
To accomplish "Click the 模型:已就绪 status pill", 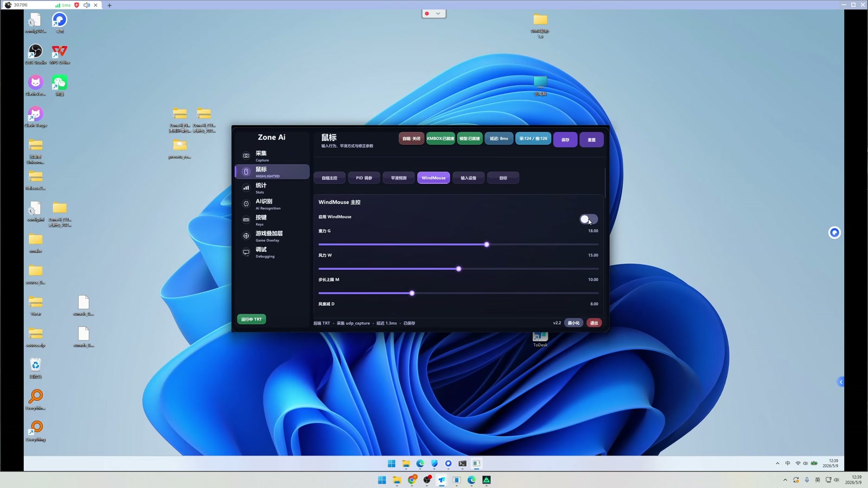I will coord(470,139).
